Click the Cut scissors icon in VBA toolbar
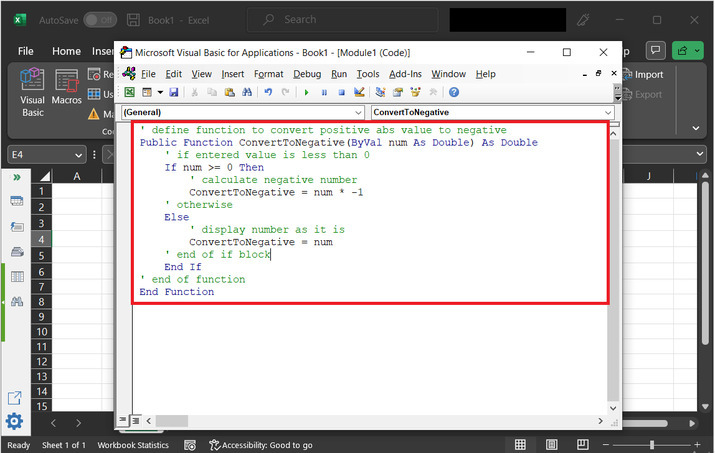This screenshot has width=715, height=453. tap(195, 92)
